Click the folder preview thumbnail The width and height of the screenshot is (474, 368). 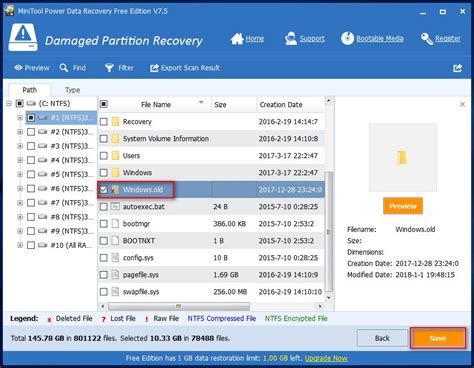(403, 157)
